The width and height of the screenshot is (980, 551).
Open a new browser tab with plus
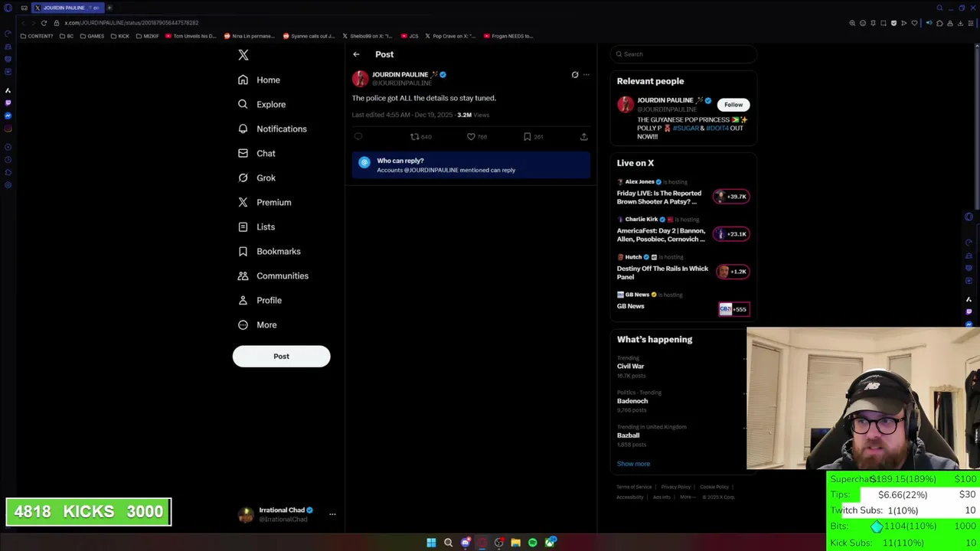tap(109, 8)
